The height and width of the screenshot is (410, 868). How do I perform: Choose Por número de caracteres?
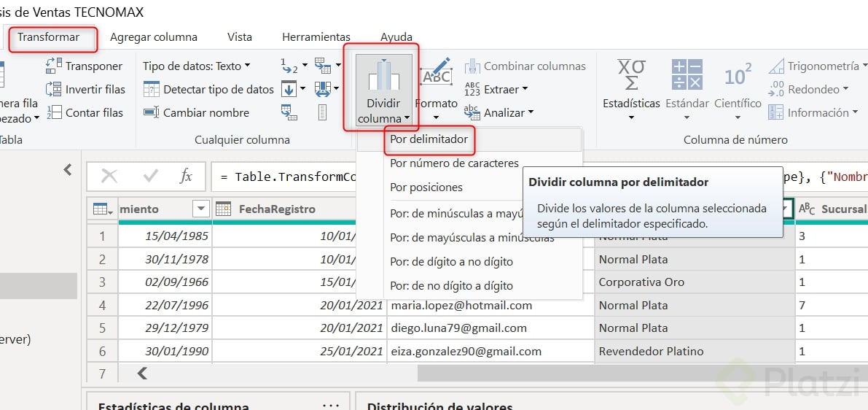454,163
